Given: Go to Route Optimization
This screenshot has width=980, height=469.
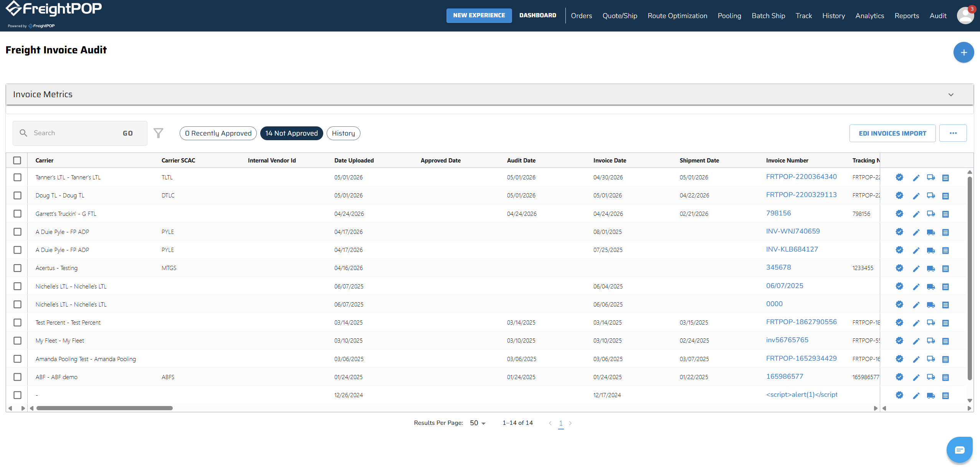Looking at the screenshot, I should tap(678, 16).
